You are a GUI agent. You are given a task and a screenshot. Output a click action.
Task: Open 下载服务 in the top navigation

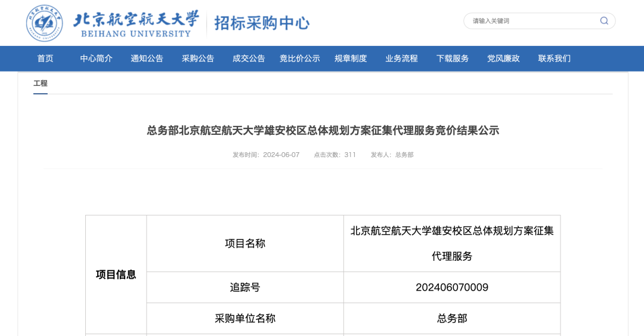(453, 58)
